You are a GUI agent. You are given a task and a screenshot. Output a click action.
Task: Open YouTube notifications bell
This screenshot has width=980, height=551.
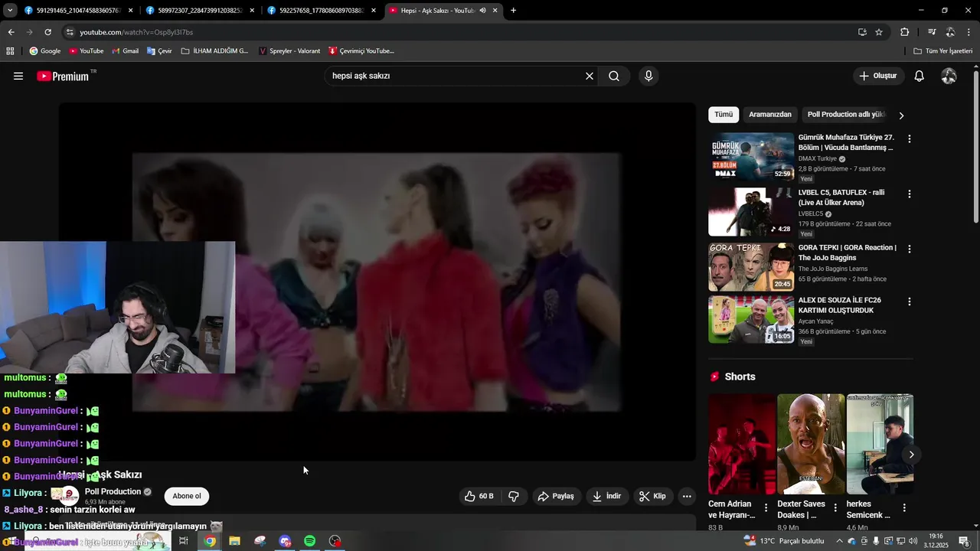click(x=920, y=76)
